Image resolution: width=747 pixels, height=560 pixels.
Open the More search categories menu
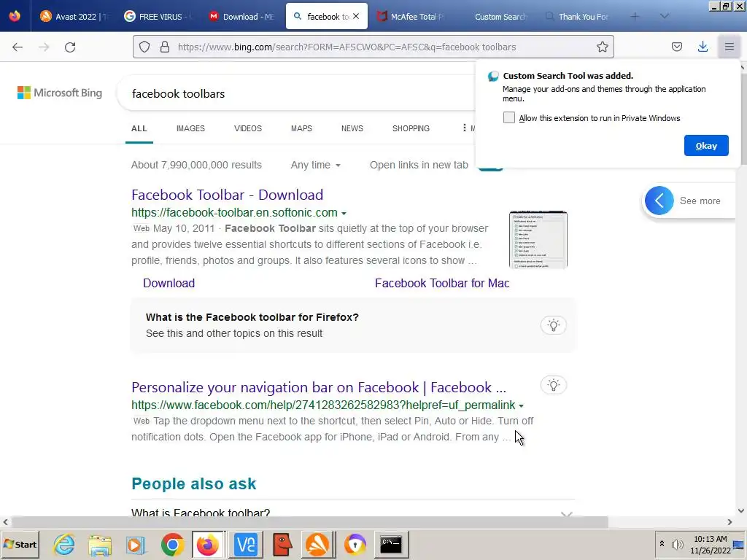tap(469, 128)
